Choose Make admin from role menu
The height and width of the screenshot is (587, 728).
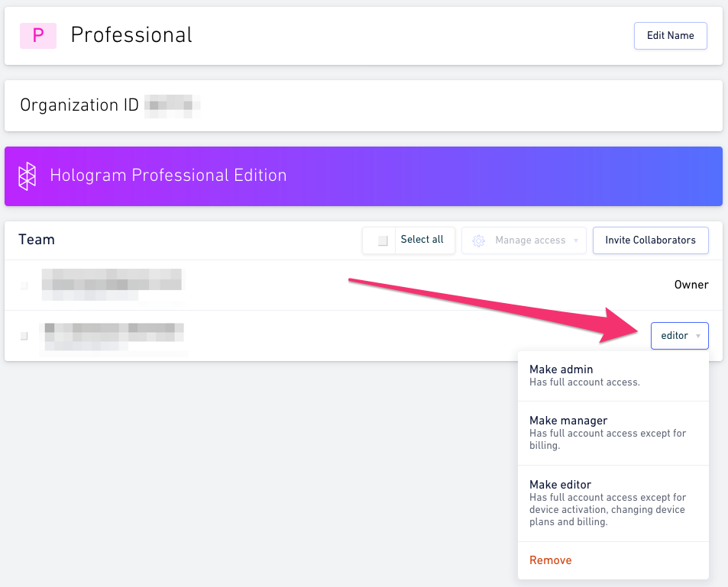(613, 376)
